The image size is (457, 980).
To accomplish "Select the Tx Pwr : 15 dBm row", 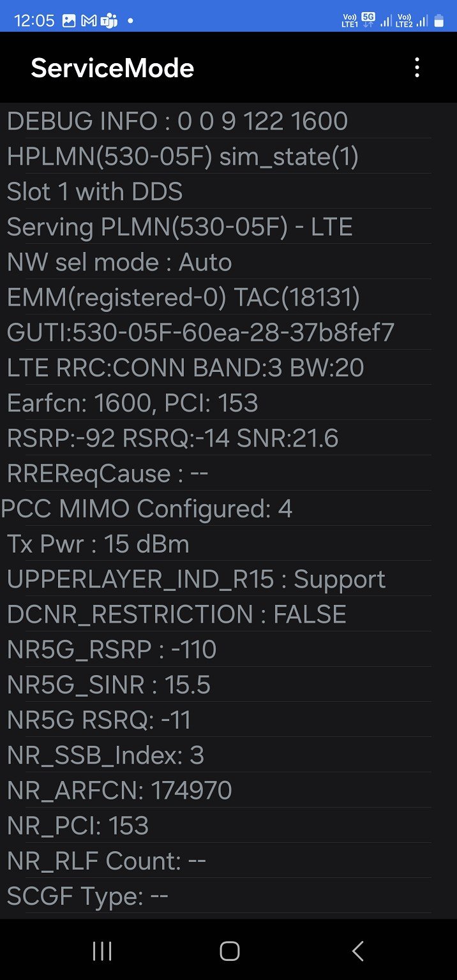I will [217, 544].
